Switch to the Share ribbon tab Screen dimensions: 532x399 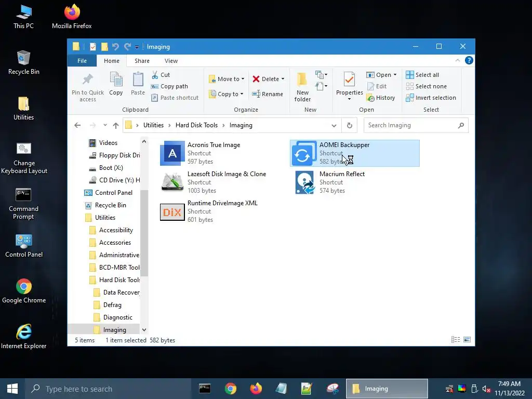coord(142,61)
